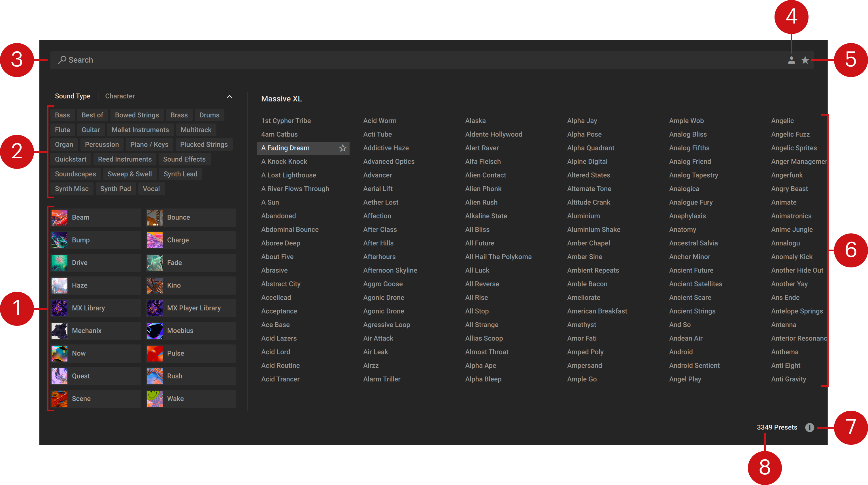
Task: Pick the American Breakfast preset
Action: [597, 311]
